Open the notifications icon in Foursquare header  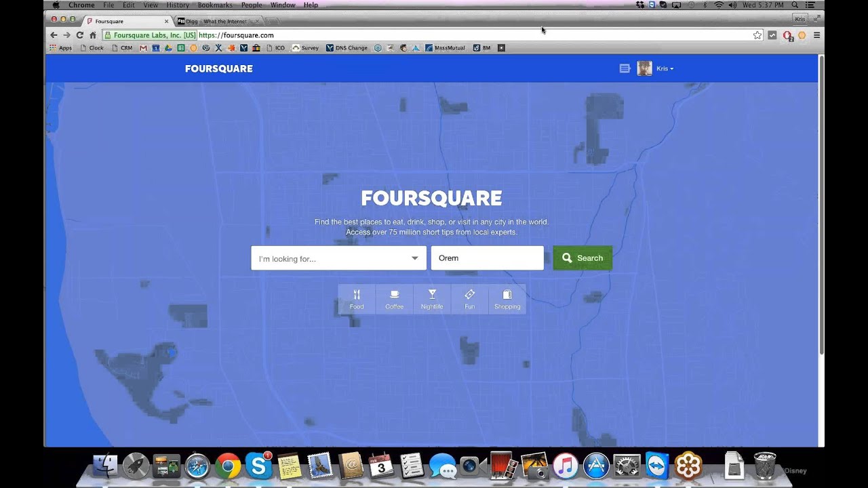tap(625, 68)
